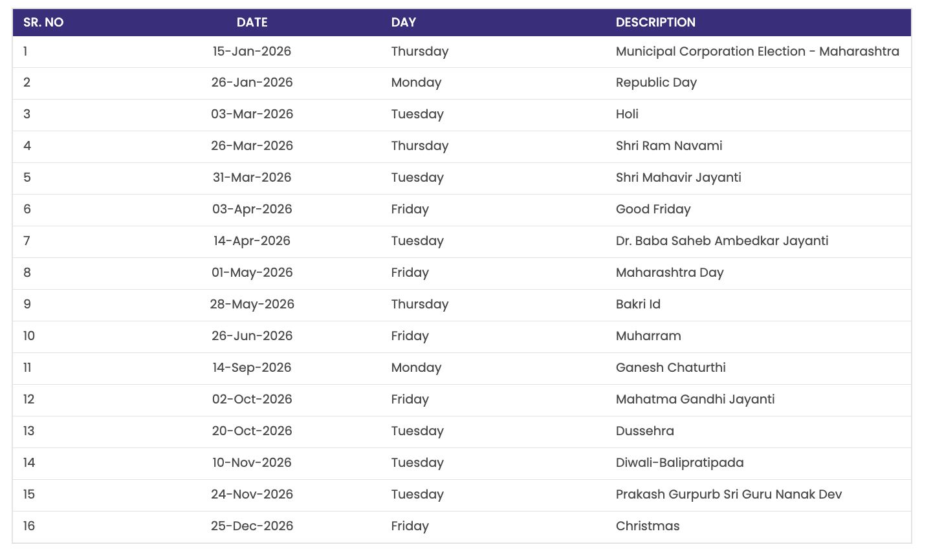Click the Shri Ram Navami row
Image resolution: width=933 pixels, height=560 pixels.
click(669, 145)
